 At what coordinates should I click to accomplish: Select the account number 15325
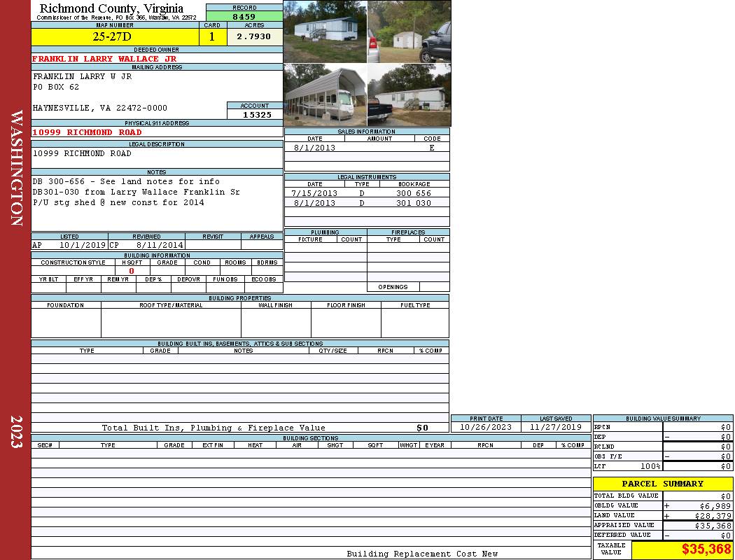coord(256,114)
